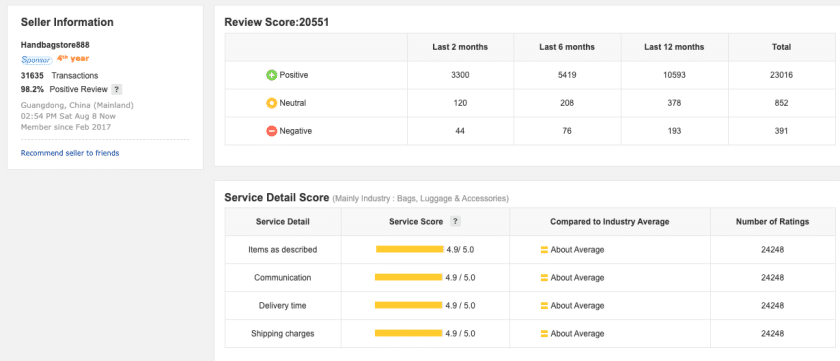Click the Service Detail column header
Image resolution: width=840 pixels, height=361 pixels.
(x=283, y=222)
